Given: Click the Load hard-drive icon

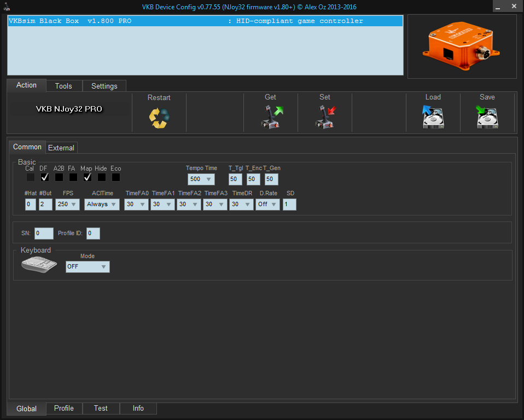Looking at the screenshot, I should pos(433,117).
